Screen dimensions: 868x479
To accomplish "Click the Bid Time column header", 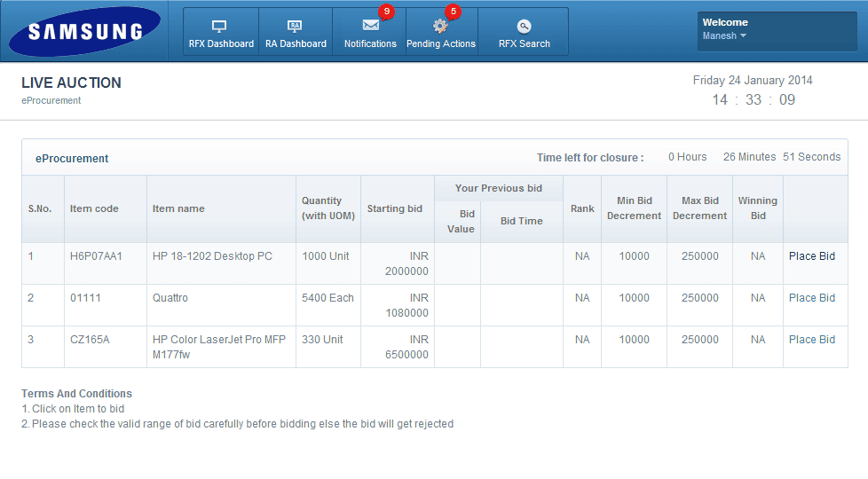I will coord(522,221).
